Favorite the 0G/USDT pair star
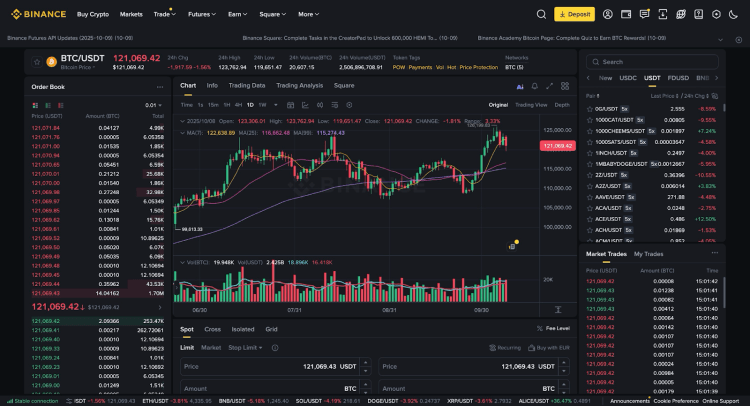This screenshot has height=406, width=750. click(588, 108)
